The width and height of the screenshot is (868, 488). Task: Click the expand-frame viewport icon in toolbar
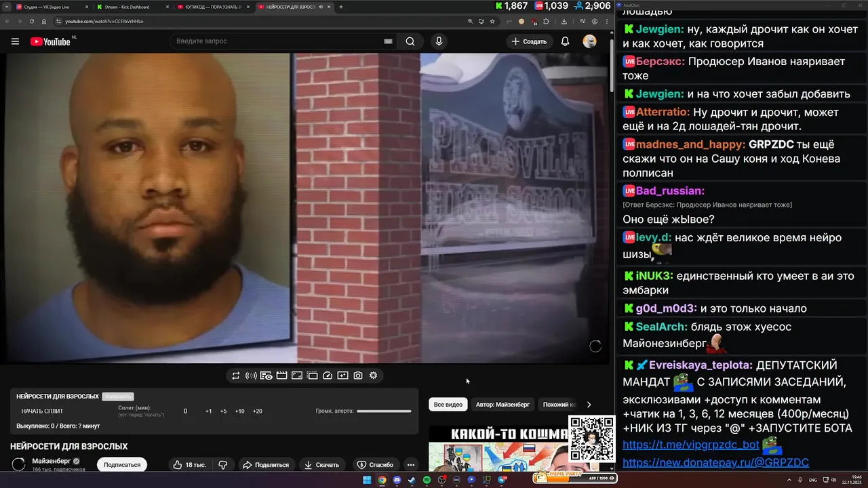pos(297,375)
